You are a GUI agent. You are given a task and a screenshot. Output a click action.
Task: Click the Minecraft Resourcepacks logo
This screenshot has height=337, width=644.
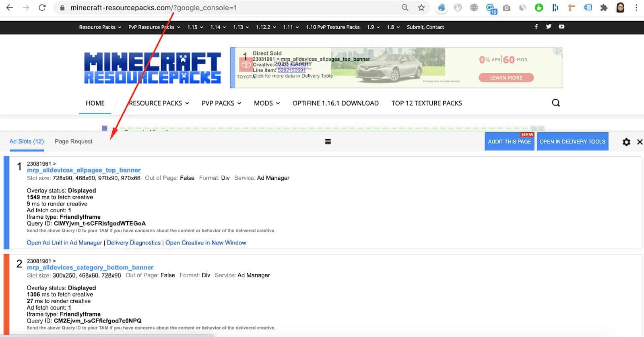[153, 68]
